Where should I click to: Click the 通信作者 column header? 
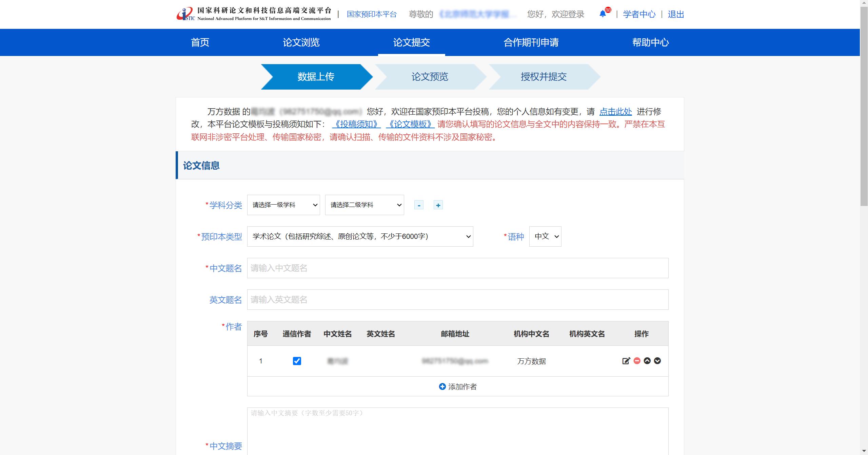(297, 334)
